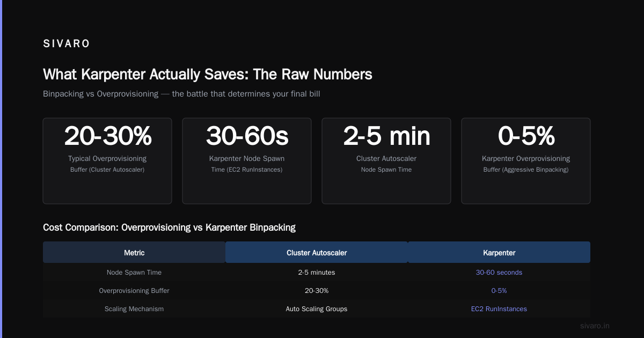Click the 'Metric' table column header
Image resolution: width=644 pixels, height=338 pixels.
pos(134,252)
